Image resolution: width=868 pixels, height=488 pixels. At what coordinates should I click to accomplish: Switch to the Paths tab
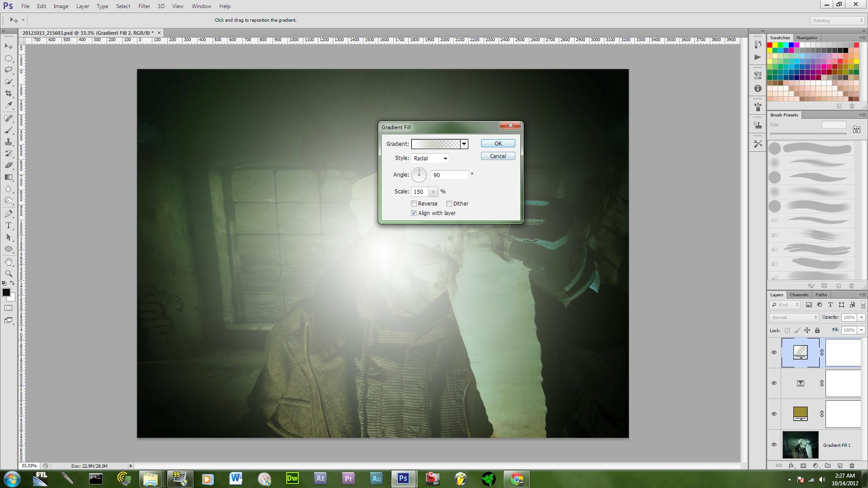coord(821,295)
